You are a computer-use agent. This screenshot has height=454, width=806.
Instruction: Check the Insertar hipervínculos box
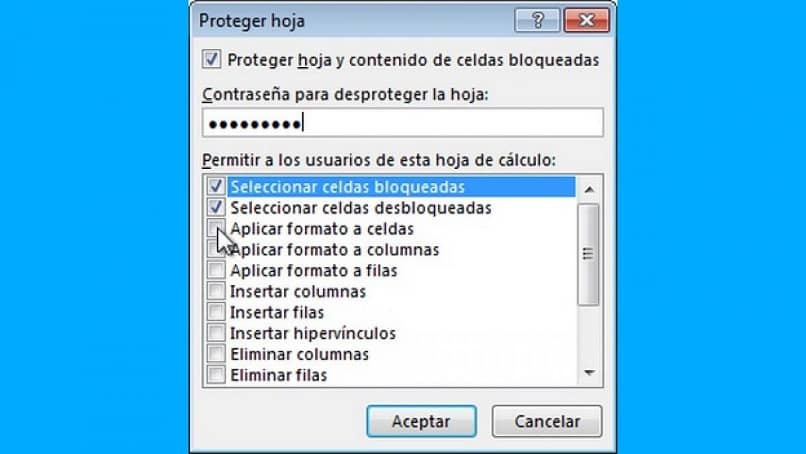216,333
